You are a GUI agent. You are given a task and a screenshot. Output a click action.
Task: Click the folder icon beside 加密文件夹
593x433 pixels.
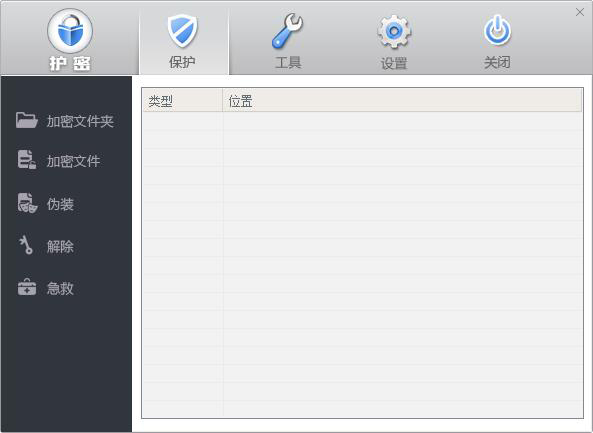pos(27,120)
